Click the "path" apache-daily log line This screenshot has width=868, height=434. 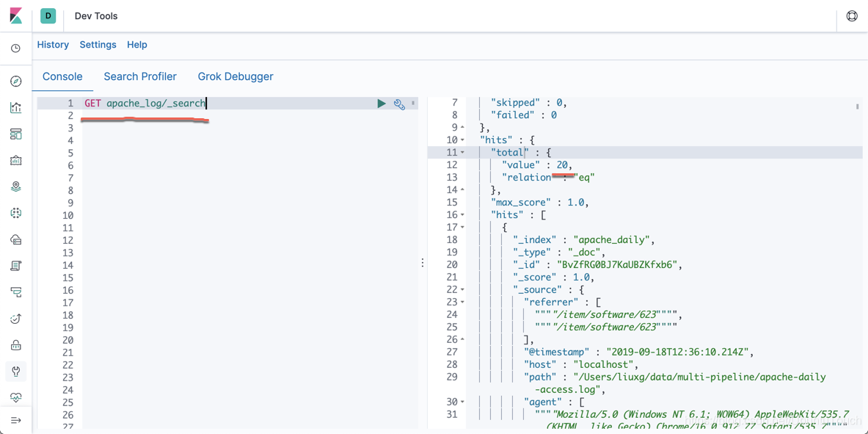675,383
